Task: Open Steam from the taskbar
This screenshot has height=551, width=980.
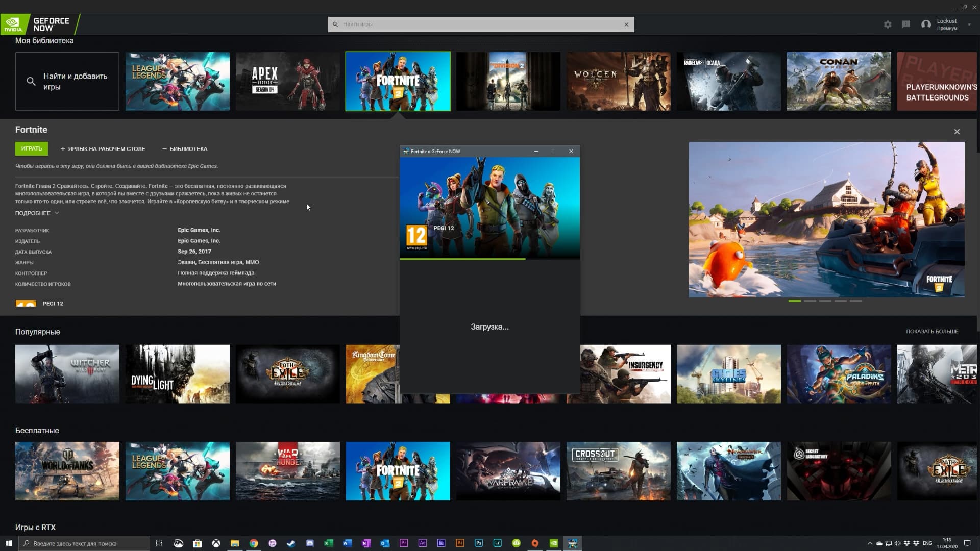Action: coord(291,543)
